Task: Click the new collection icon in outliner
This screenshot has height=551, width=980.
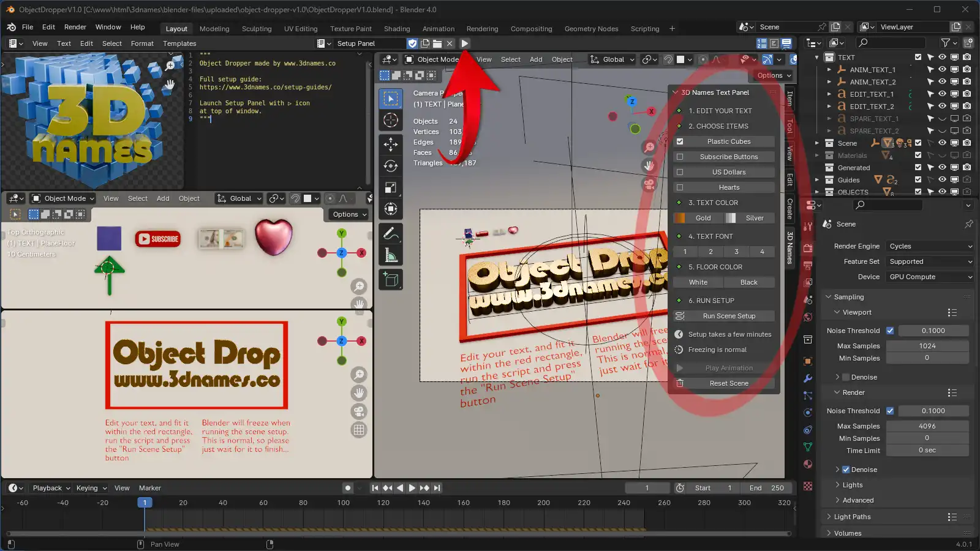Action: tap(968, 43)
